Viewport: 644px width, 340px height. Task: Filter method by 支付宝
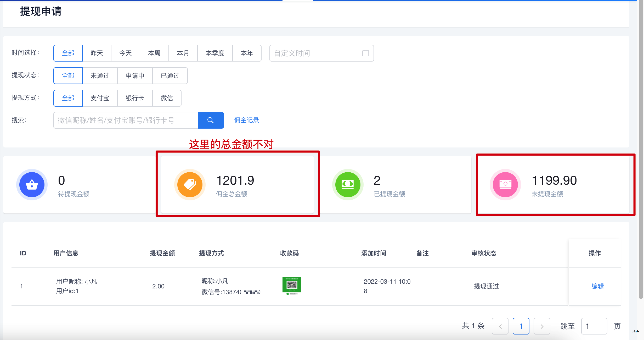pos(100,98)
